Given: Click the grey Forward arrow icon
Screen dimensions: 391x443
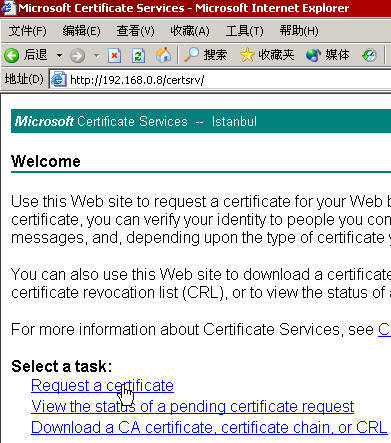Looking at the screenshot, I should coord(77,56).
